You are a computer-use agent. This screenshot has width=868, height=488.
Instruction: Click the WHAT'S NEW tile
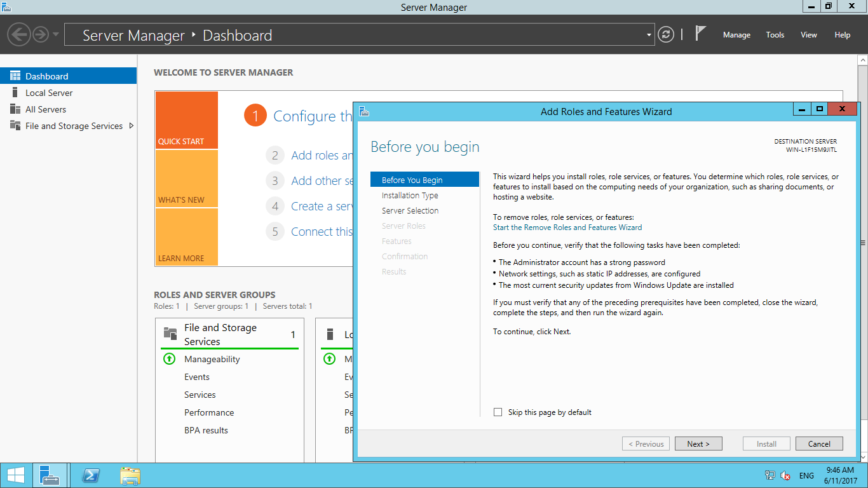(186, 179)
